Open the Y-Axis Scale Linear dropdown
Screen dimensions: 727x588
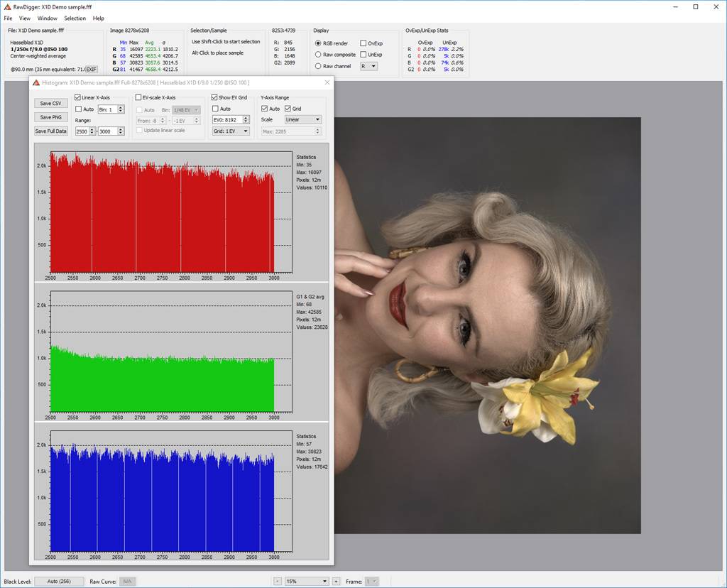click(302, 119)
